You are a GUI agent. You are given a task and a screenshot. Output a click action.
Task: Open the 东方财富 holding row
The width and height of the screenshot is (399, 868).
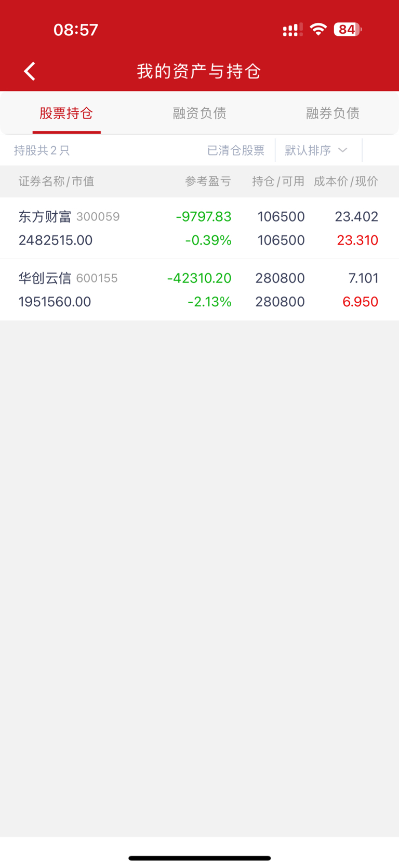[x=199, y=228]
